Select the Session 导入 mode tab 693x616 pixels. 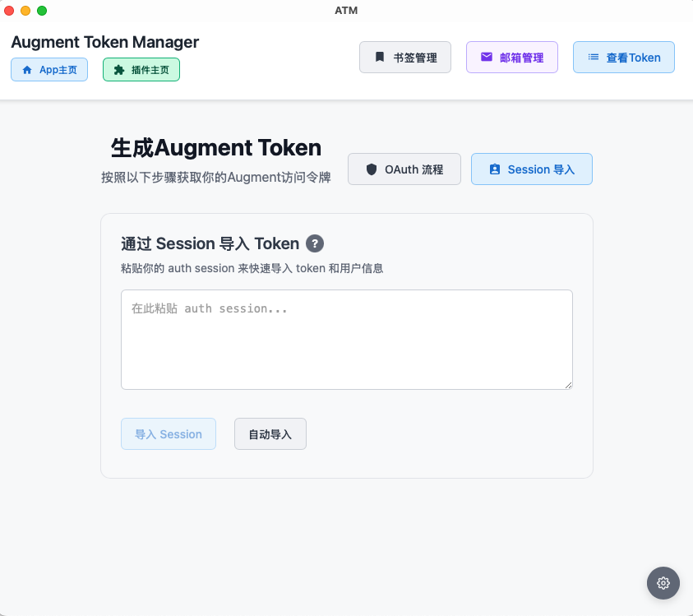pyautogui.click(x=531, y=169)
